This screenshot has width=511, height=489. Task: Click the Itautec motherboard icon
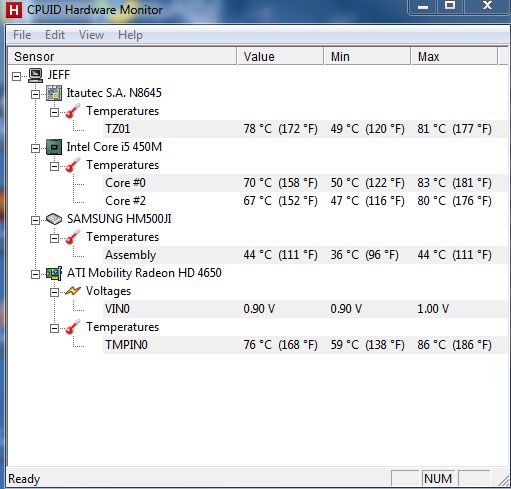(54, 93)
